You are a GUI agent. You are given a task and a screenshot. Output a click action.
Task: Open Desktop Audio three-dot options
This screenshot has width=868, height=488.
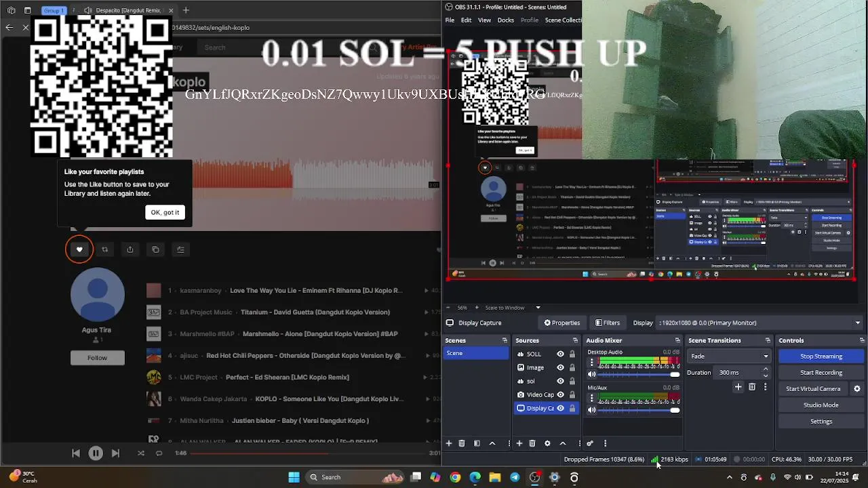point(591,363)
